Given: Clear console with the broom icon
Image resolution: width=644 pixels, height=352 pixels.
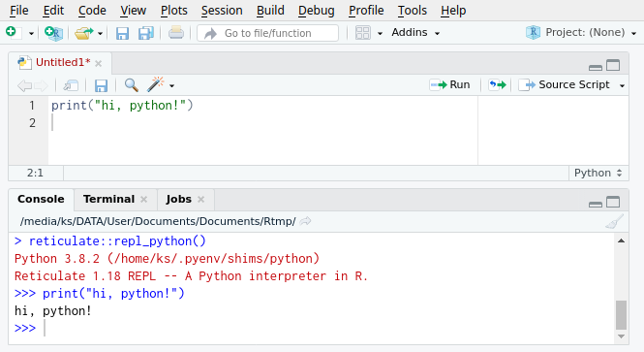Looking at the screenshot, I should tap(614, 221).
